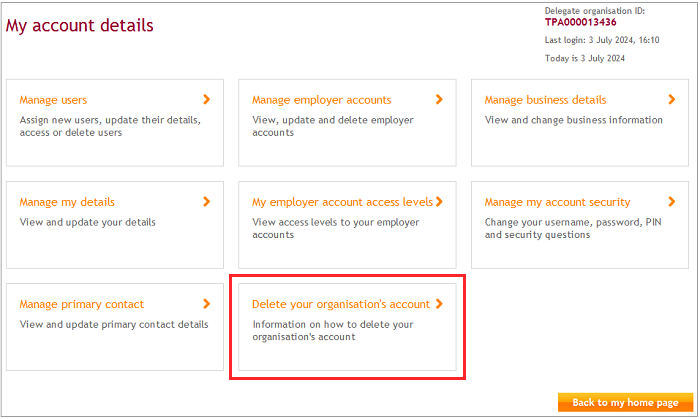
Task: Open the Manage primary contact link
Action: pyautogui.click(x=81, y=304)
